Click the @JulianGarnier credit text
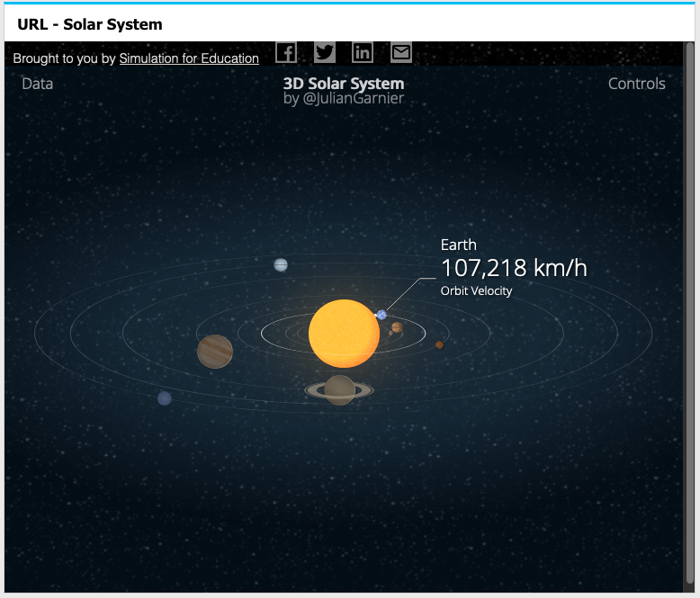The image size is (700, 598). [353, 98]
